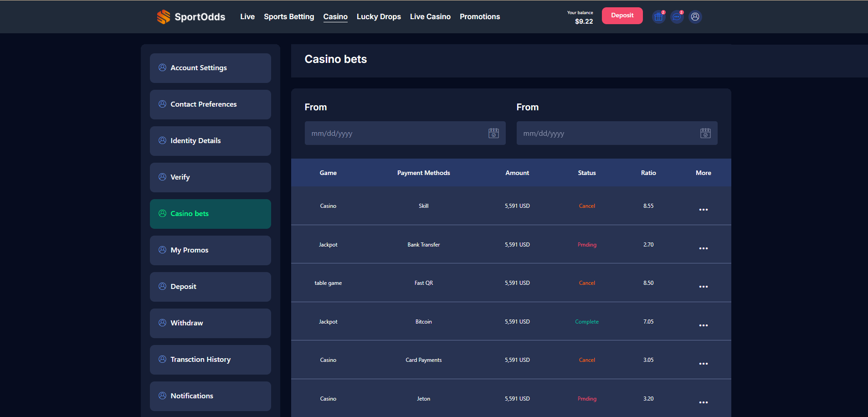Open calendar picker for second From date
Image resolution: width=868 pixels, height=417 pixels.
click(705, 133)
